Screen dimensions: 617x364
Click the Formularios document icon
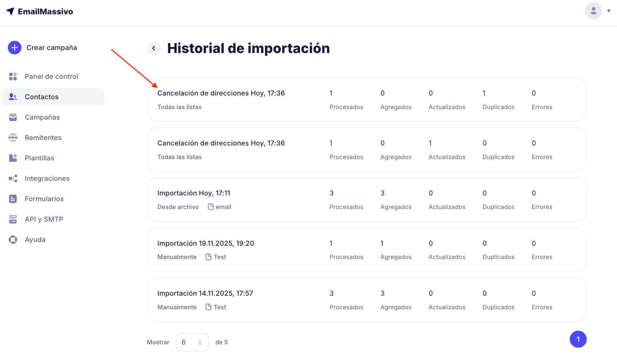pyautogui.click(x=13, y=199)
